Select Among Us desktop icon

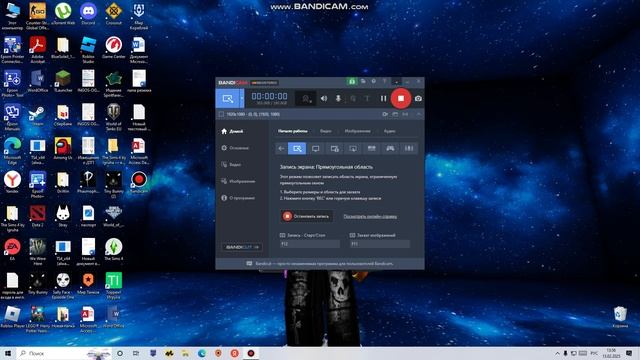coord(63,149)
